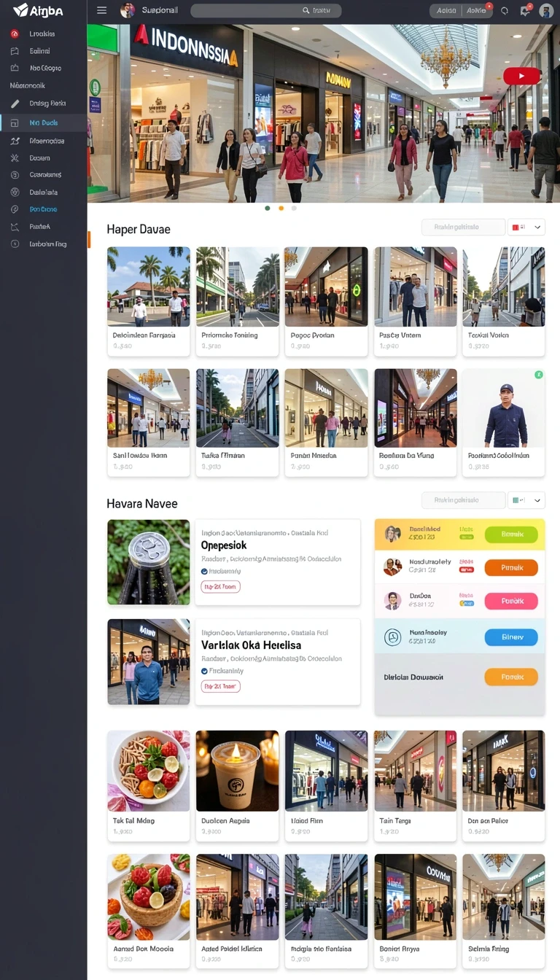Click into the top search field
This screenshot has height=980, width=560.
click(x=265, y=10)
